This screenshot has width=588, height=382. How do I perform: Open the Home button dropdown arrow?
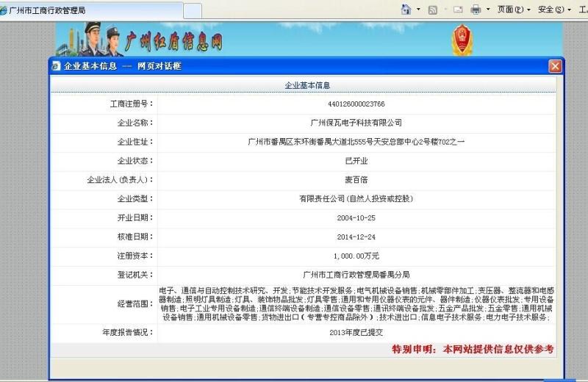418,10
